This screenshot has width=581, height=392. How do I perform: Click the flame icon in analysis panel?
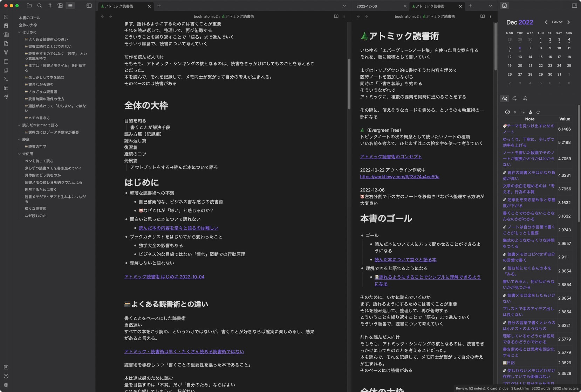click(530, 112)
